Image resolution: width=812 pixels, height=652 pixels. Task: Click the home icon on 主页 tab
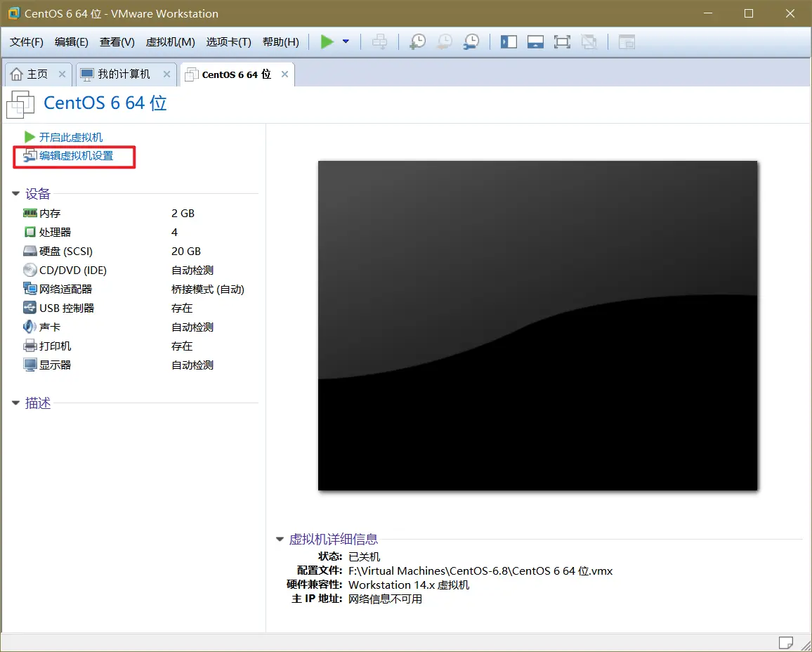click(17, 74)
